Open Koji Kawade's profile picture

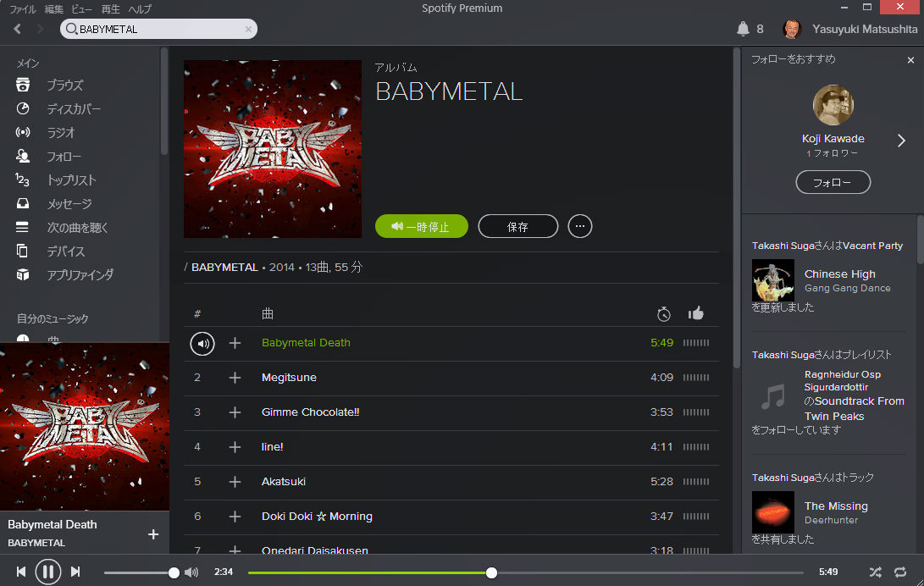point(833,105)
